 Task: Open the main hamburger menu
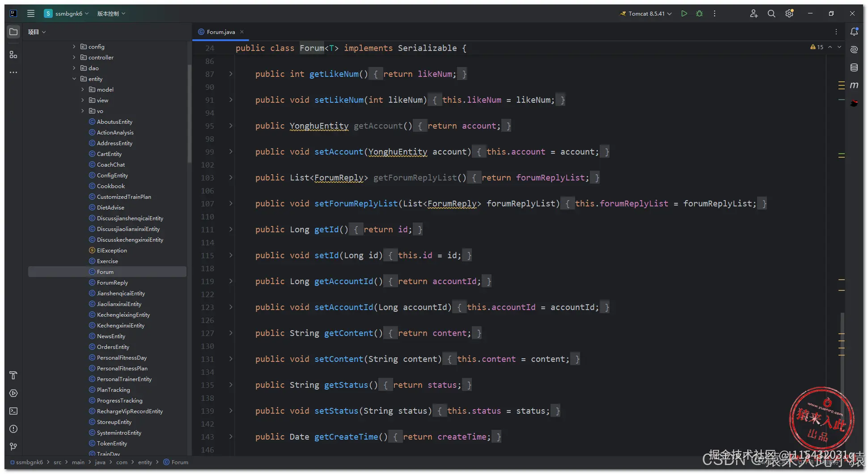point(31,13)
